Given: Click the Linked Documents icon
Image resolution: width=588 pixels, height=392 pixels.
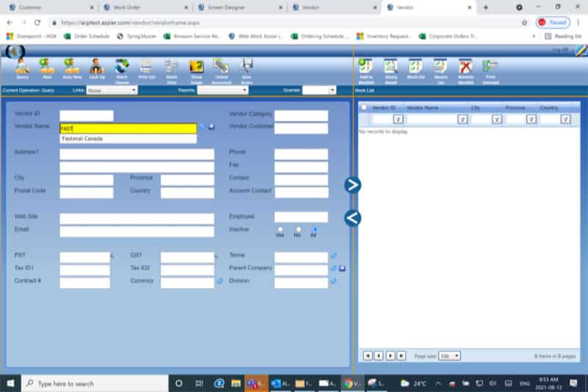Looking at the screenshot, I should point(220,68).
